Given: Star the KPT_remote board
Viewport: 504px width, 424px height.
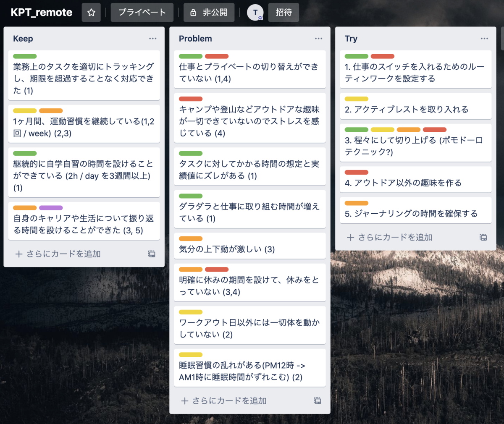Looking at the screenshot, I should [91, 12].
